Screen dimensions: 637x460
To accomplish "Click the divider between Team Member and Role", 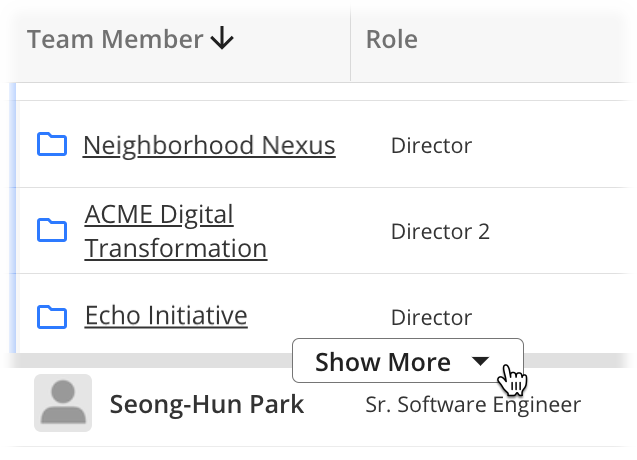I will coord(350,40).
